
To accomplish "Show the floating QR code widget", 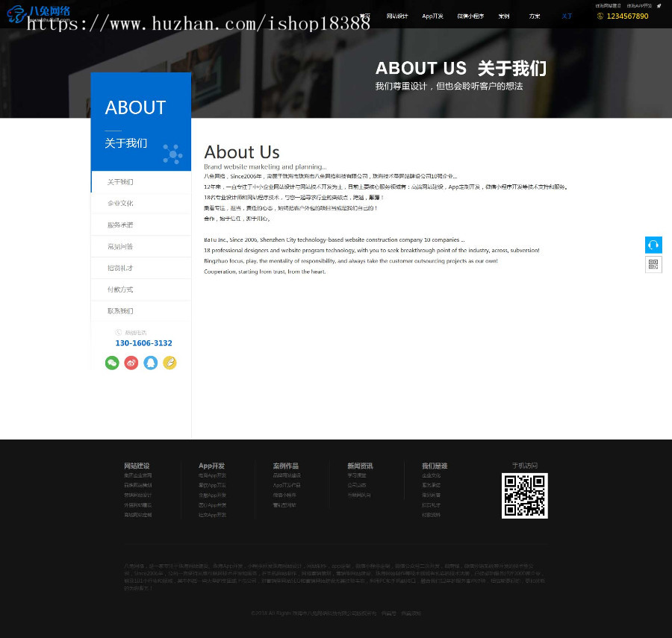I will click(x=653, y=265).
